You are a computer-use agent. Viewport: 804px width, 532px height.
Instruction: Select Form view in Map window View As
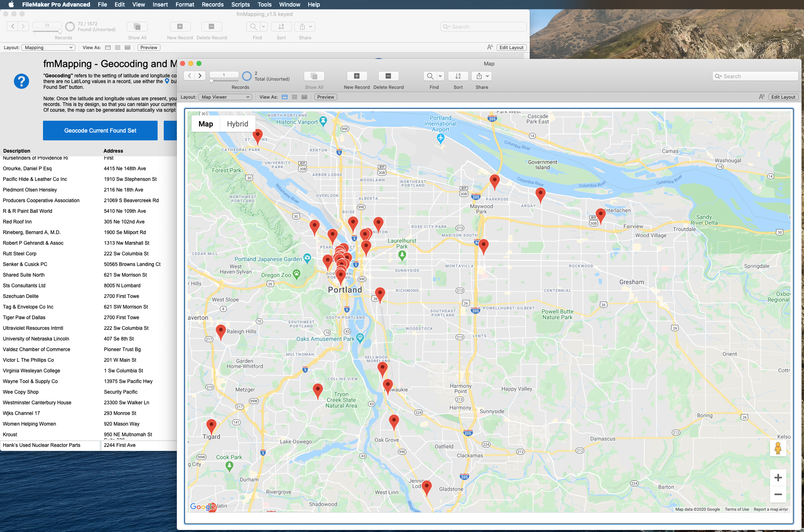pyautogui.click(x=285, y=97)
